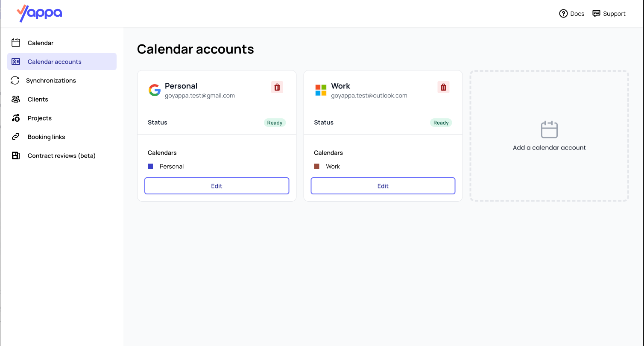The height and width of the screenshot is (346, 644).
Task: Open the Docs link
Action: point(571,14)
